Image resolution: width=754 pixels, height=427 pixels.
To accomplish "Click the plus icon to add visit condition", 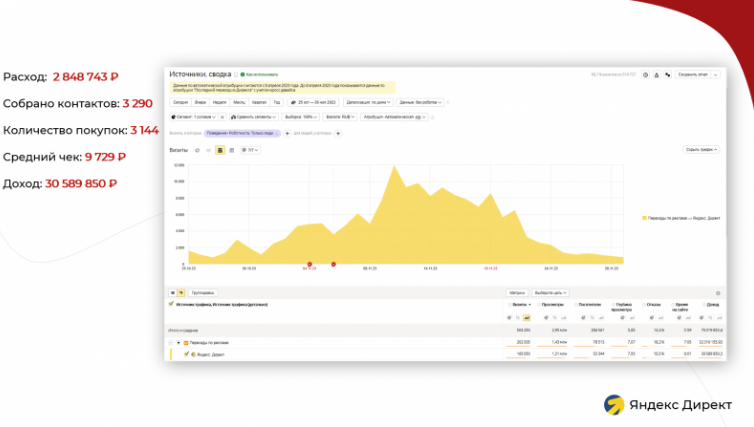I will click(286, 132).
